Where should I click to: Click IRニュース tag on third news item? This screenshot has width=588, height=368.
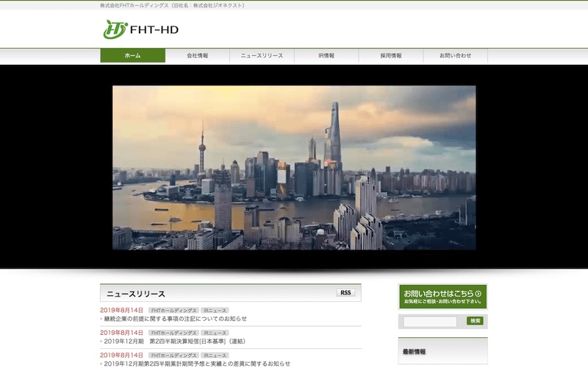(215, 355)
